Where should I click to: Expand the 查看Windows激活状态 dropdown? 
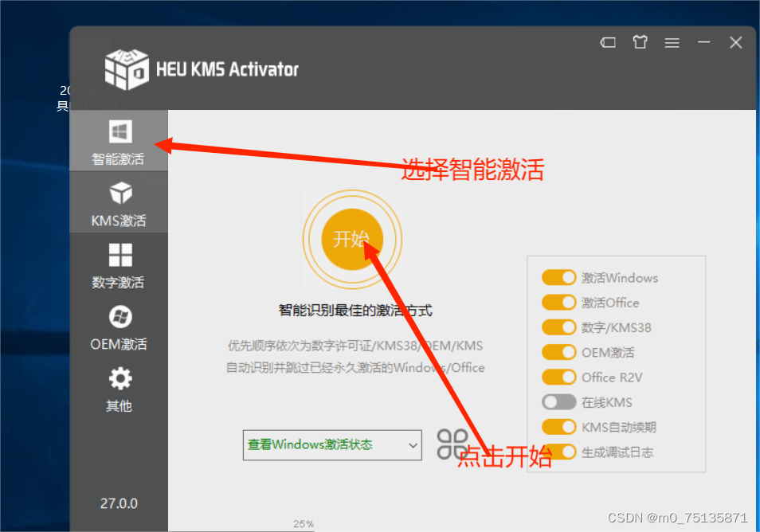pyautogui.click(x=332, y=444)
